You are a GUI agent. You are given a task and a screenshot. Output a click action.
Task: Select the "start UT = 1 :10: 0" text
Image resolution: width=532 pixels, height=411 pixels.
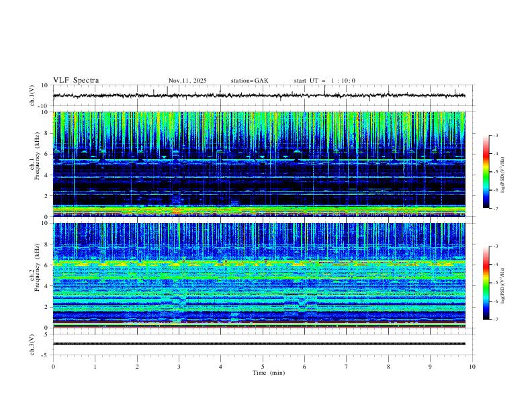pos(324,81)
